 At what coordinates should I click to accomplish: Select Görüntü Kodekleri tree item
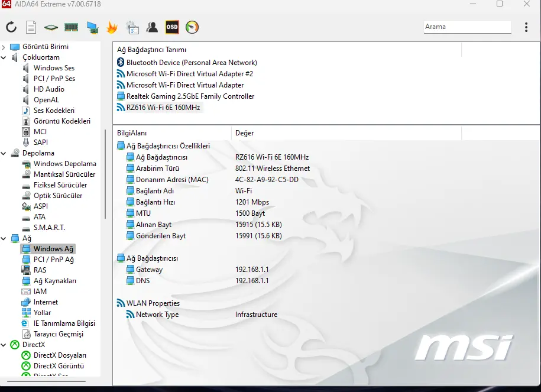click(61, 121)
